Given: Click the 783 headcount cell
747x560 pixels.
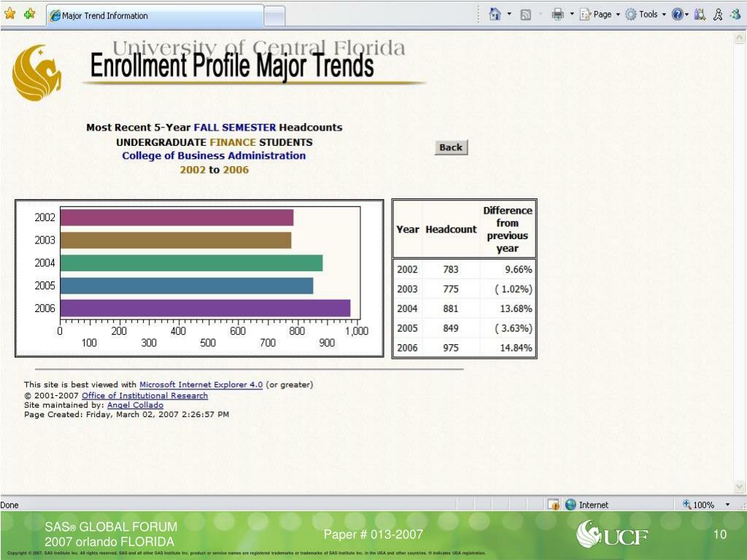Looking at the screenshot, I should (451, 269).
